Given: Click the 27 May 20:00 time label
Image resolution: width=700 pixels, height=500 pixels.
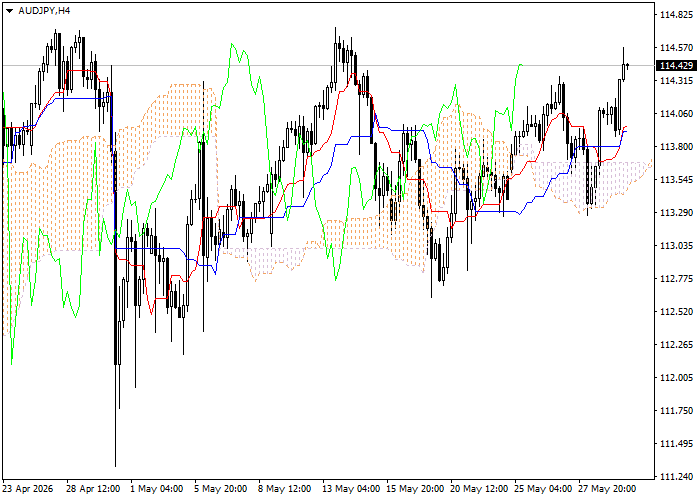Looking at the screenshot, I should coord(608,489).
